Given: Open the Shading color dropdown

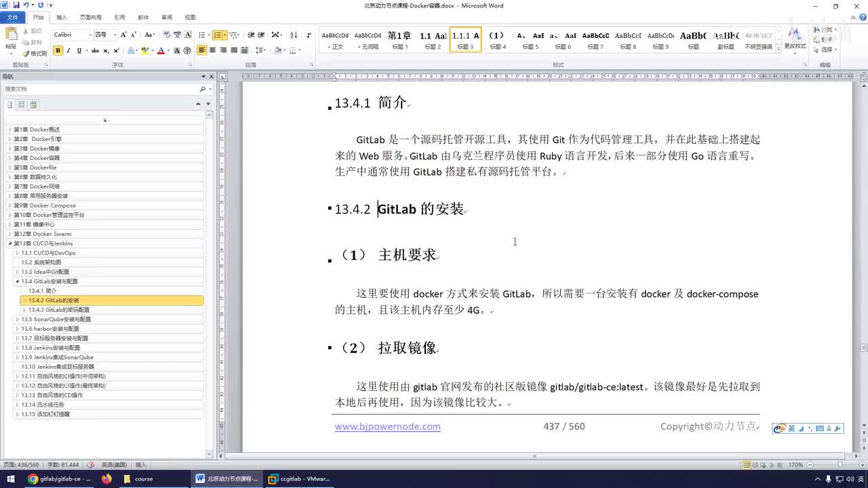Looking at the screenshot, I should (x=283, y=51).
